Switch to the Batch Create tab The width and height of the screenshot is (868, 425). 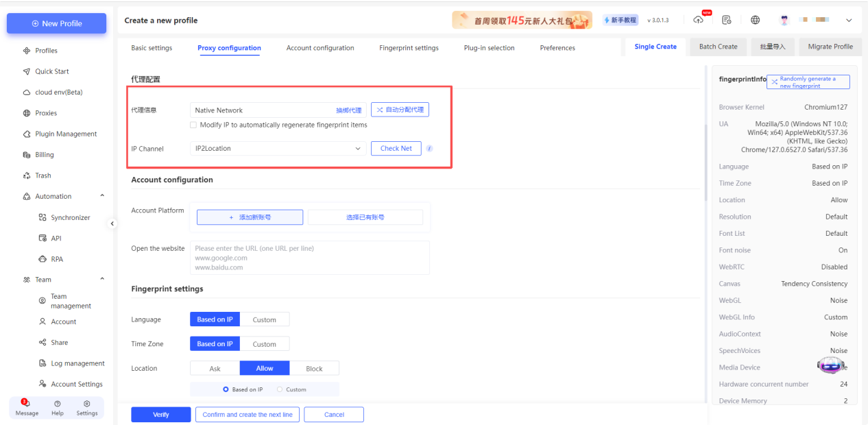[718, 47]
